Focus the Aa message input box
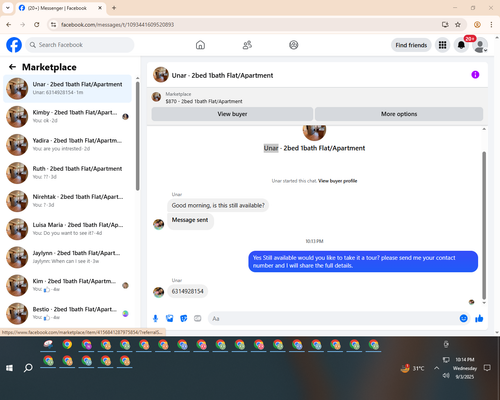Viewport: 500px width, 400px height. [x=333, y=318]
